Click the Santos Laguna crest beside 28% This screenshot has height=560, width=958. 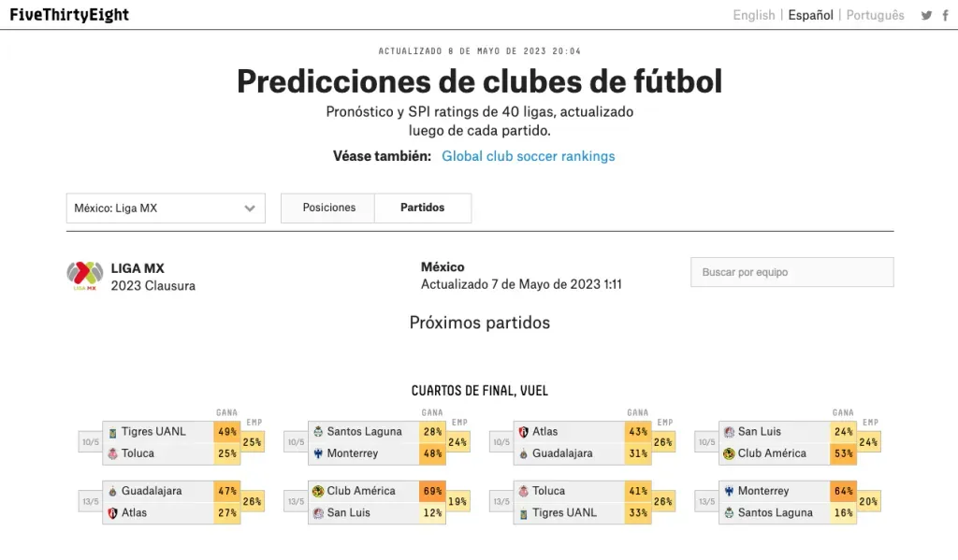point(317,432)
